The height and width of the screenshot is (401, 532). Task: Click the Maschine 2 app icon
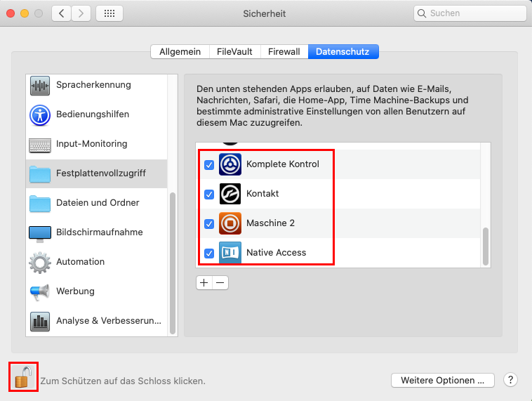pos(230,223)
